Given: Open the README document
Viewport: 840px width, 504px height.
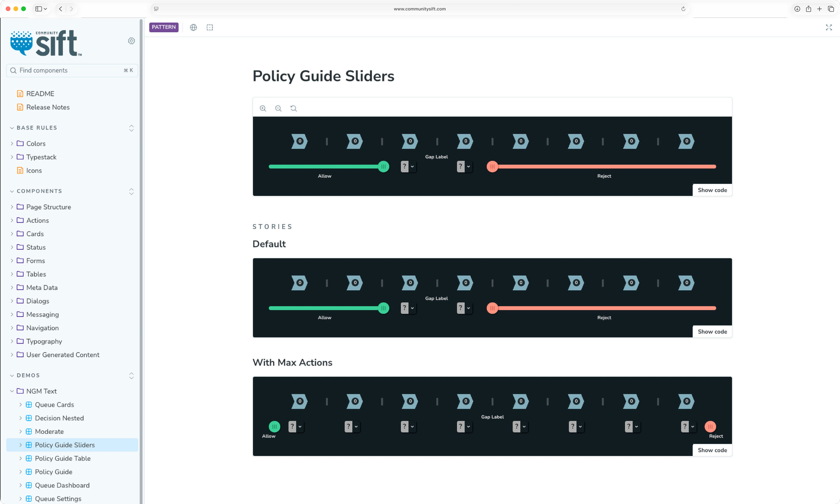Looking at the screenshot, I should [x=40, y=93].
